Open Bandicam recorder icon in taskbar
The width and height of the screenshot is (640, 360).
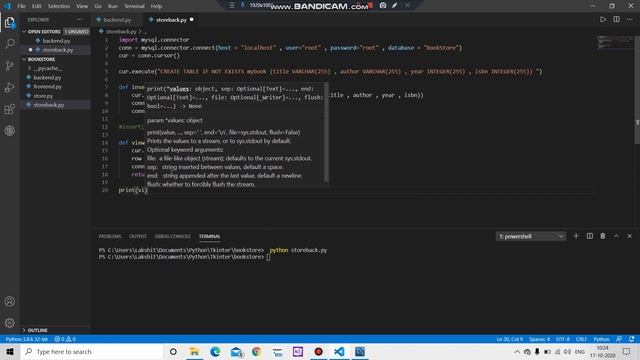pos(318,351)
